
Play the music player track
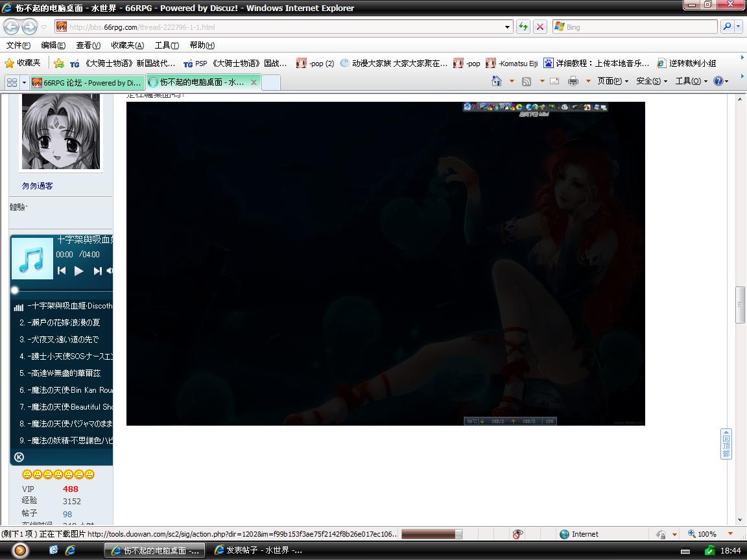(x=79, y=271)
